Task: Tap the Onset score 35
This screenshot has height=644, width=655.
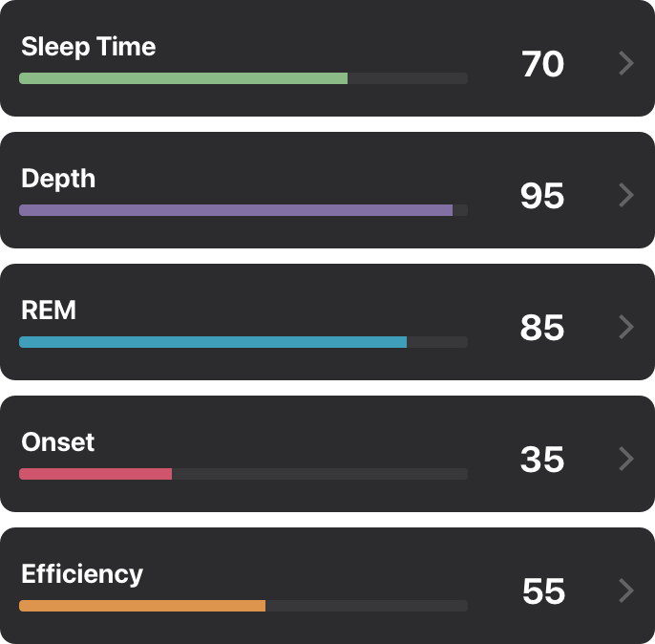Action: pos(542,460)
